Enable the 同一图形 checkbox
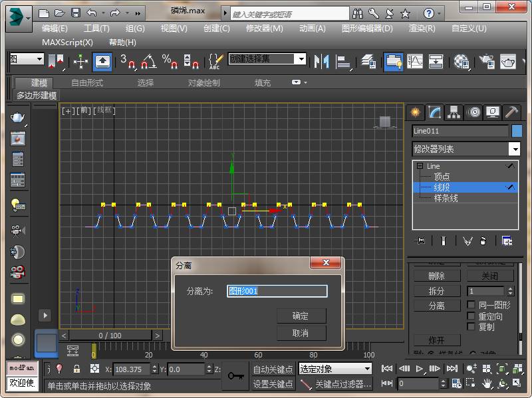Screen dimensions: 532x398 (471, 305)
